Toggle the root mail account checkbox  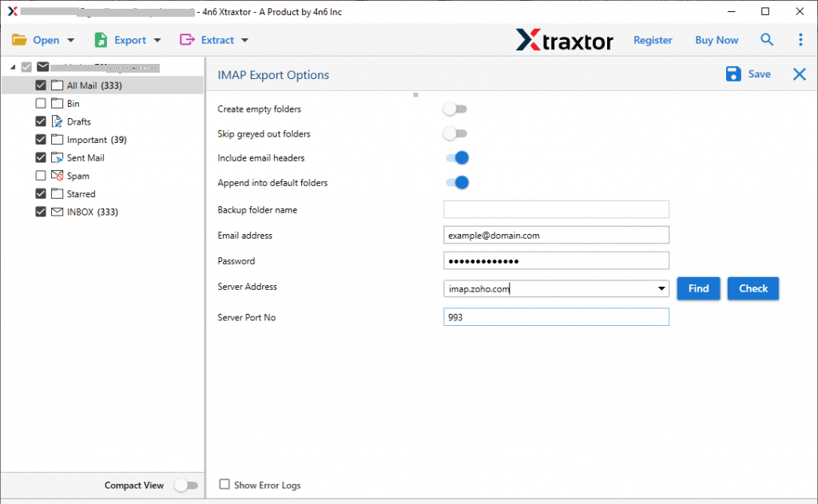(26, 67)
